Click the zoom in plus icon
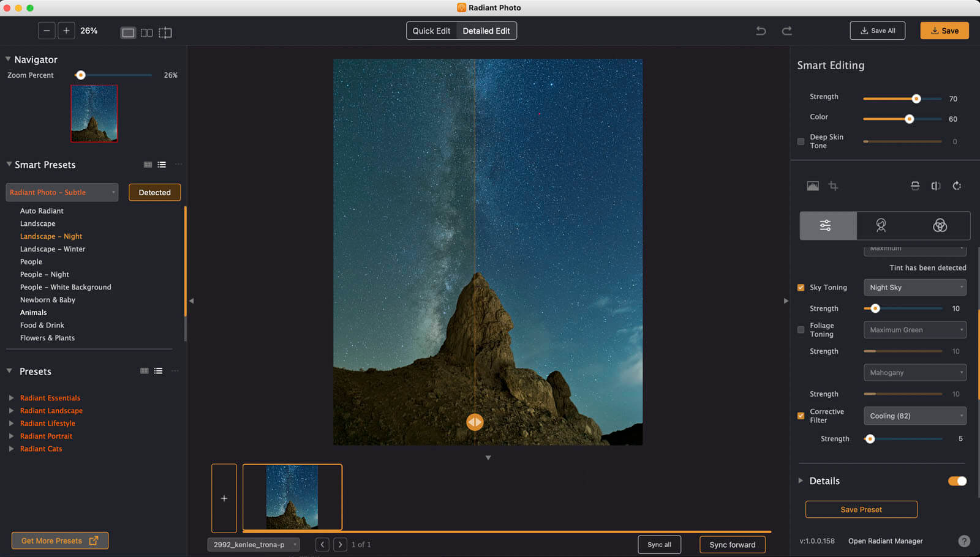 [x=66, y=31]
